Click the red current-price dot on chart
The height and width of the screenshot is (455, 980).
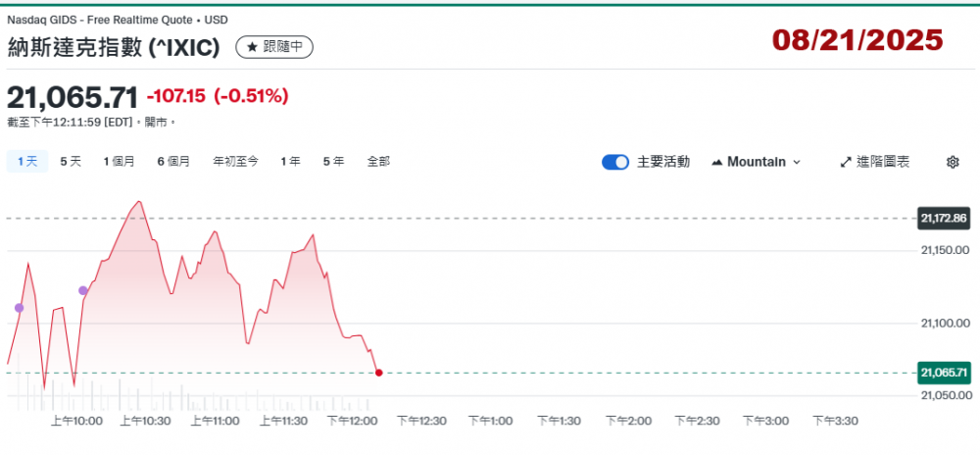379,373
